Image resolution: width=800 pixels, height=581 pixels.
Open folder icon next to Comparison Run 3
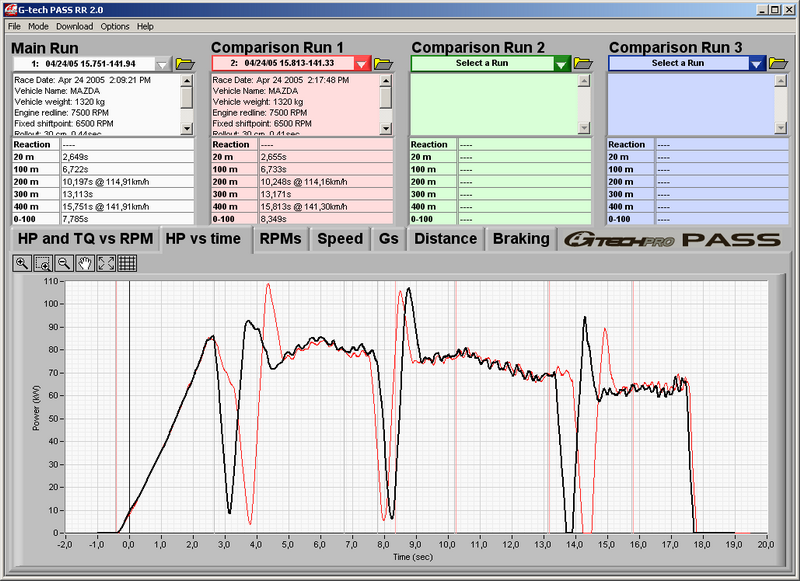click(x=778, y=63)
